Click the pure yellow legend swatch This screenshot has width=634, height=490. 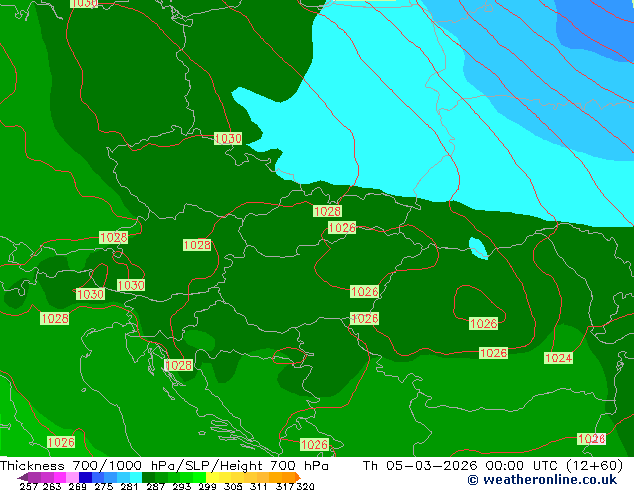212,477
